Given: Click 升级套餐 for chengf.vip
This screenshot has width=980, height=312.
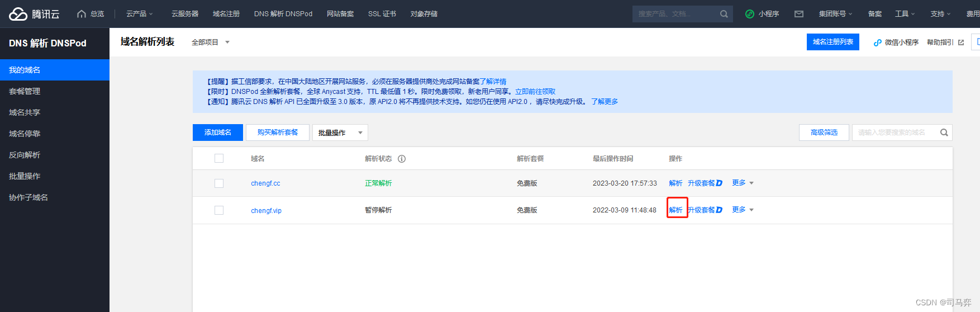Looking at the screenshot, I should point(701,210).
